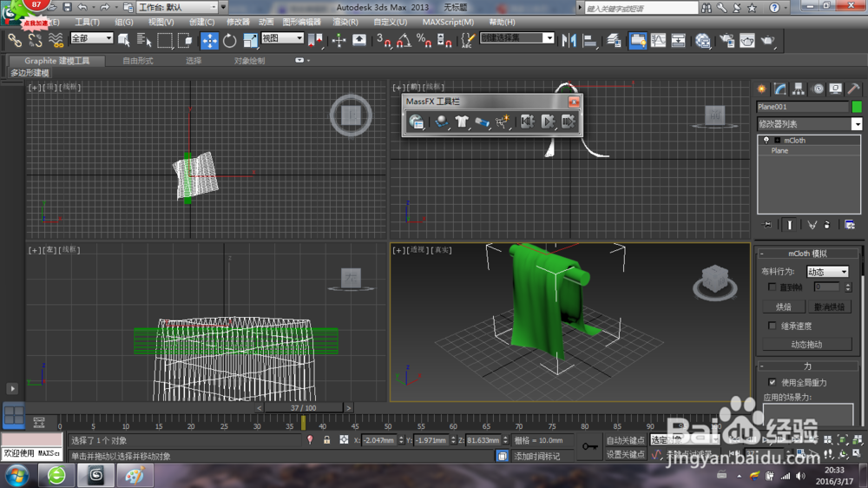
Task: Enable the 继承速度 checkbox
Action: (x=773, y=326)
